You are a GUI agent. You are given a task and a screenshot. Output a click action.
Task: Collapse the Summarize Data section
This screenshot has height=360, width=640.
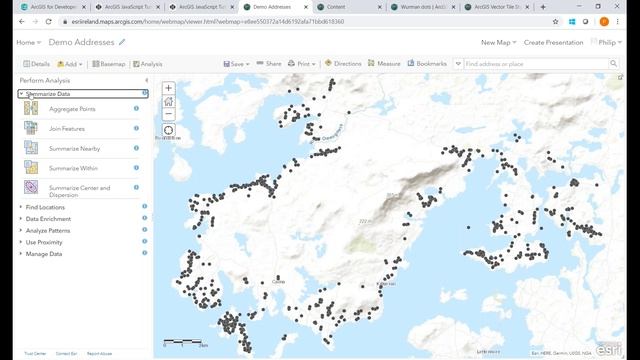point(21,94)
